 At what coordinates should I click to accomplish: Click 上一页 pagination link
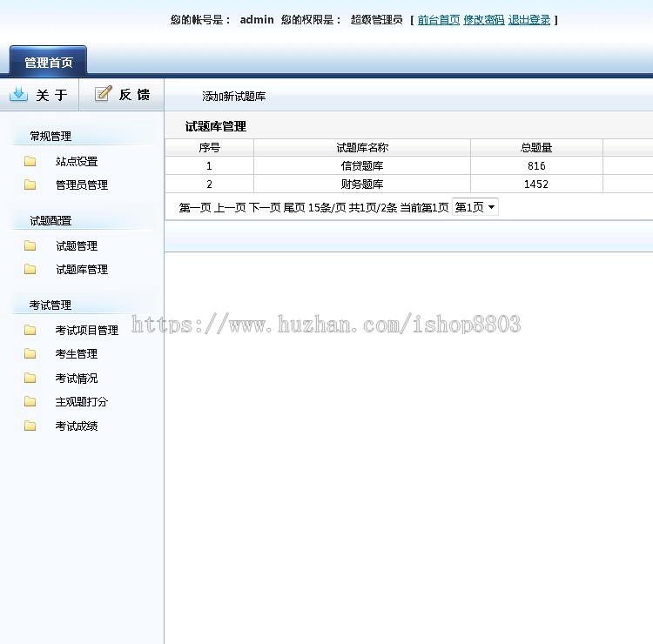coord(230,207)
